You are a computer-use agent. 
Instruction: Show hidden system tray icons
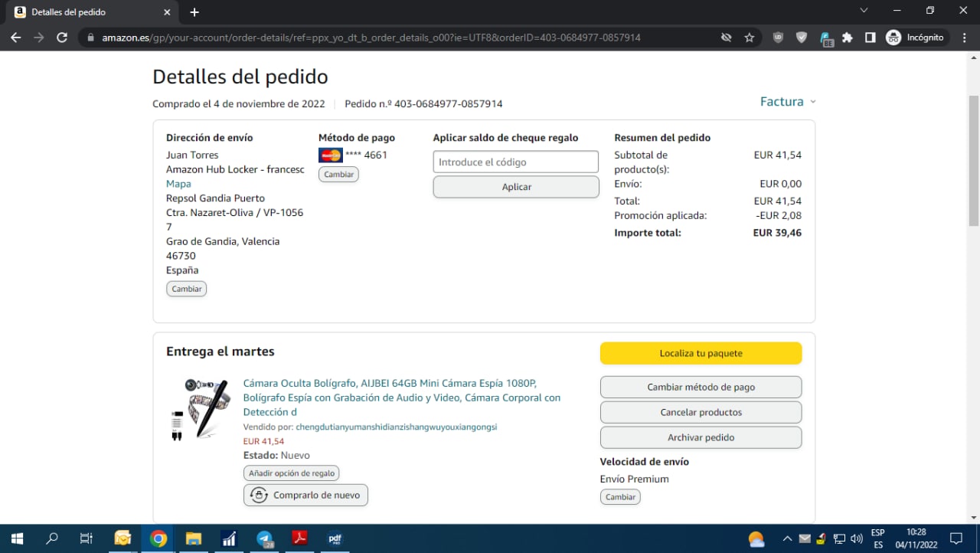pos(786,538)
